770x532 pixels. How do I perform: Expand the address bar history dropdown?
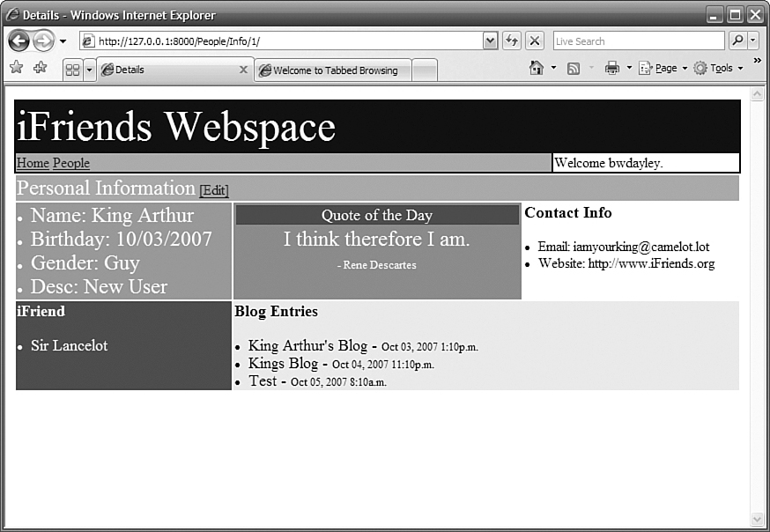point(490,41)
